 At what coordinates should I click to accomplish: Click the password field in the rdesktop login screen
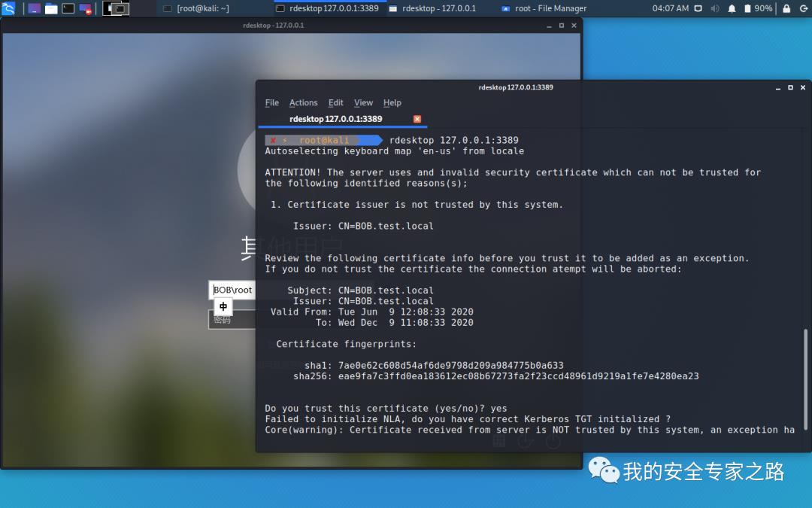(x=232, y=319)
